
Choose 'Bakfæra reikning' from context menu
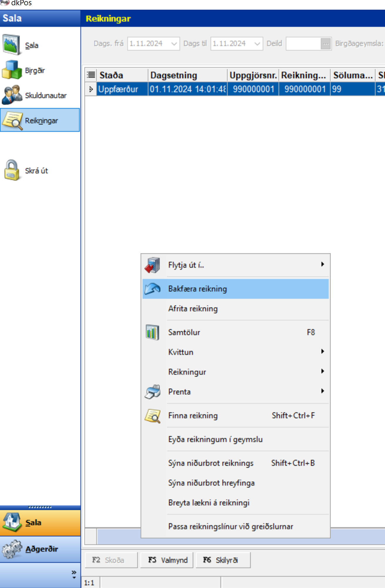pyautogui.click(x=197, y=289)
